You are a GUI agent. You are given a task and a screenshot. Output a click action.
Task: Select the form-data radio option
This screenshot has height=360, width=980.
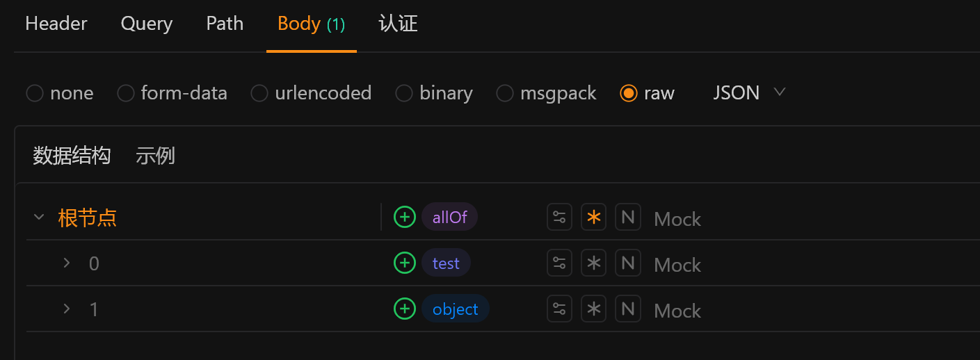click(x=126, y=93)
